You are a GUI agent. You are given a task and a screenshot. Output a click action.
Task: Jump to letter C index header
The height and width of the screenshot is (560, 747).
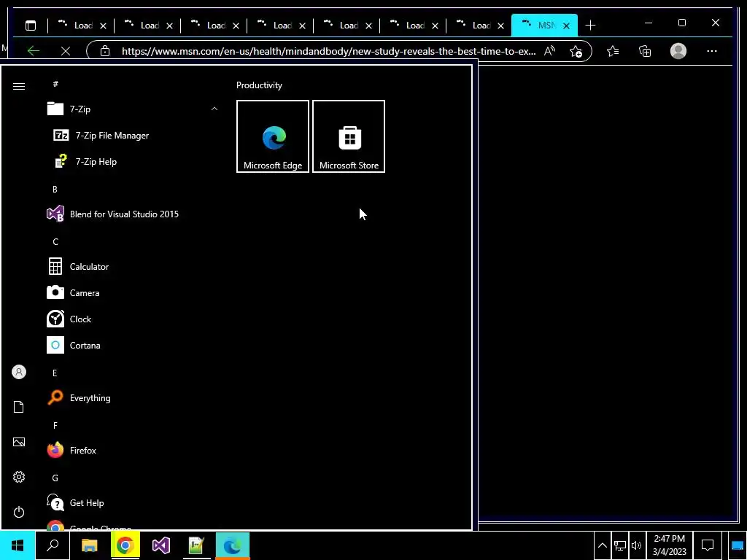click(55, 242)
